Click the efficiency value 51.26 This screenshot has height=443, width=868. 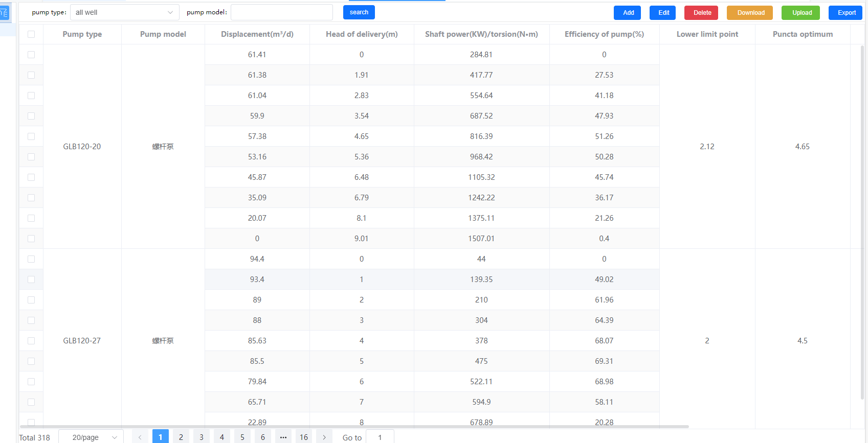tap(604, 136)
